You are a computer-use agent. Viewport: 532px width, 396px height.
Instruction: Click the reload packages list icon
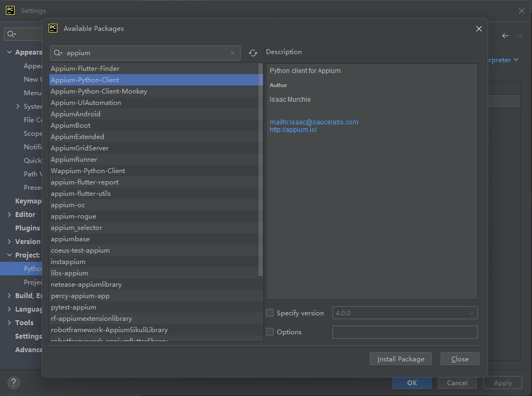pos(253,53)
